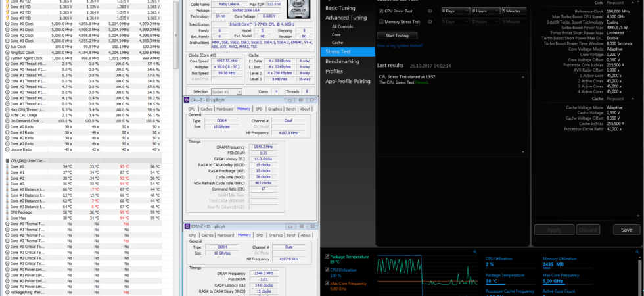The width and height of the screenshot is (644, 296).
Task: Enable the Memory Stress Test checkbox
Action: 381,22
